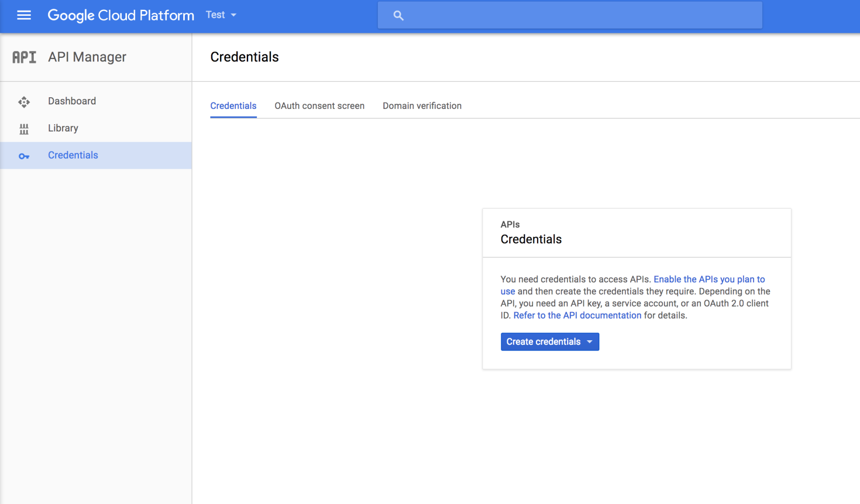860x504 pixels.
Task: Click the Library sidebar icon
Action: tap(24, 129)
